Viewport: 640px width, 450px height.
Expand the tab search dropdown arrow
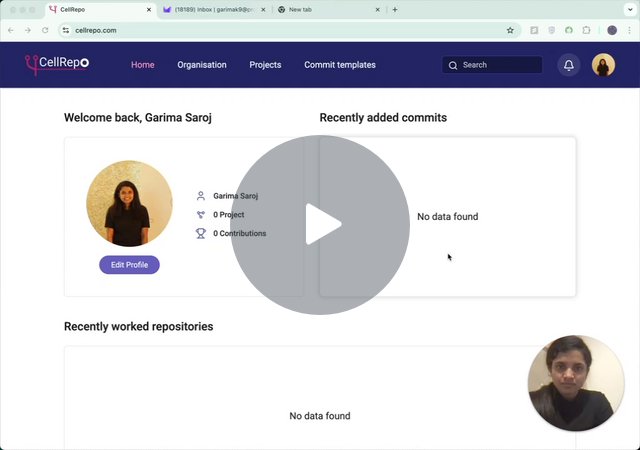coord(630,9)
